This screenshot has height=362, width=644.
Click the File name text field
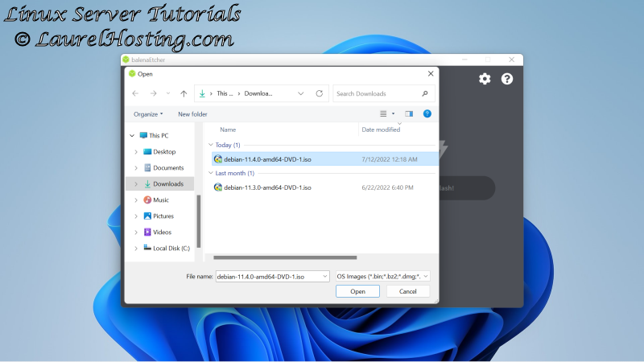coord(268,276)
